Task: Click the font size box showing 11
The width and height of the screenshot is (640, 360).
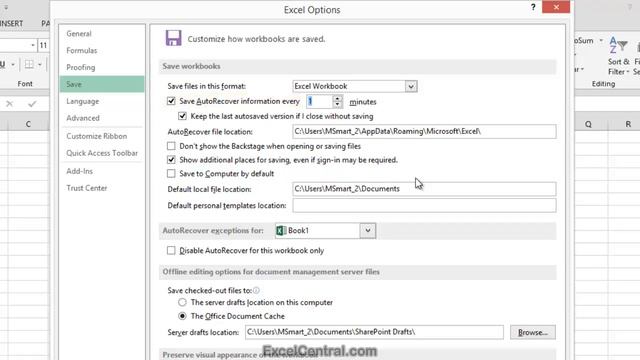Action: (x=43, y=45)
